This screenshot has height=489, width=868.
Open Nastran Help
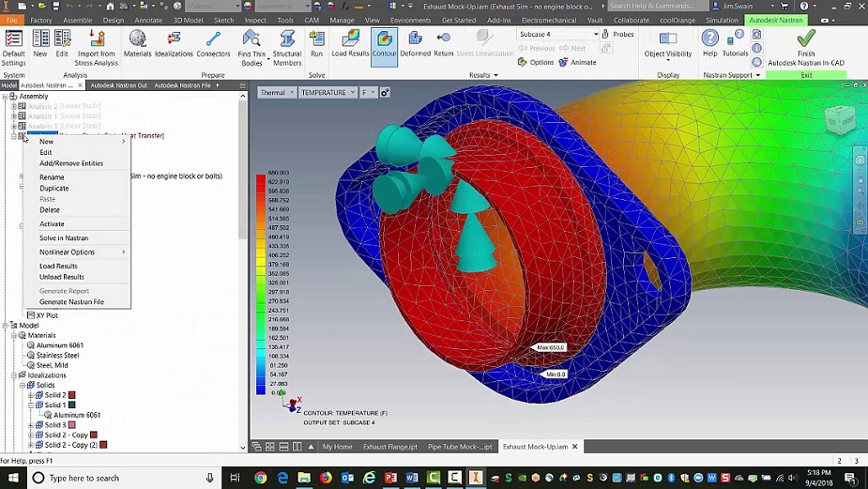pyautogui.click(x=709, y=44)
